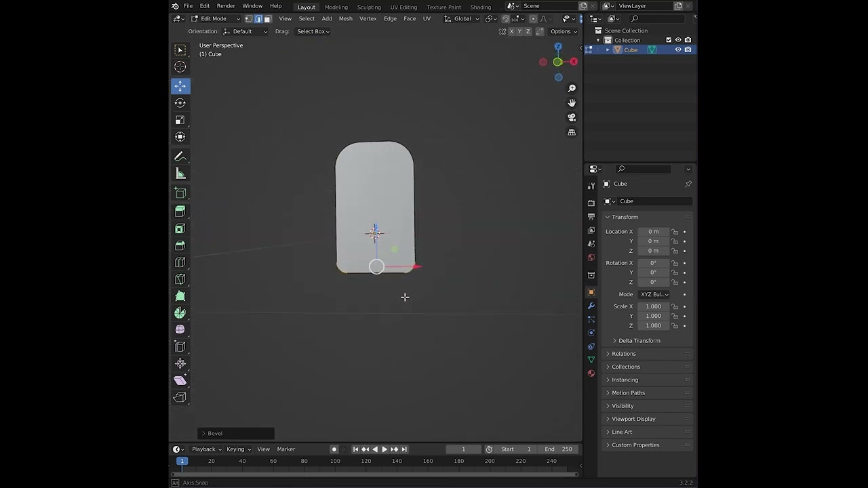Open the Modifier properties wrench tab
This screenshot has width=868, height=488.
click(x=591, y=306)
